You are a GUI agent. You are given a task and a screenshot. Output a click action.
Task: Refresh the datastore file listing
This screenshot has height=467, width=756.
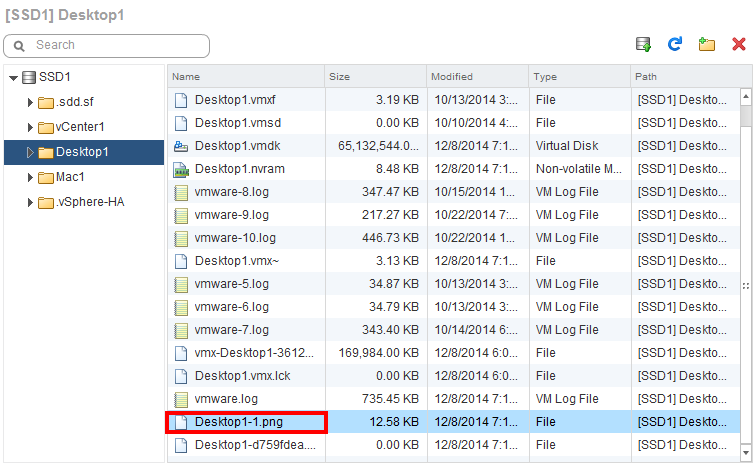[x=675, y=44]
